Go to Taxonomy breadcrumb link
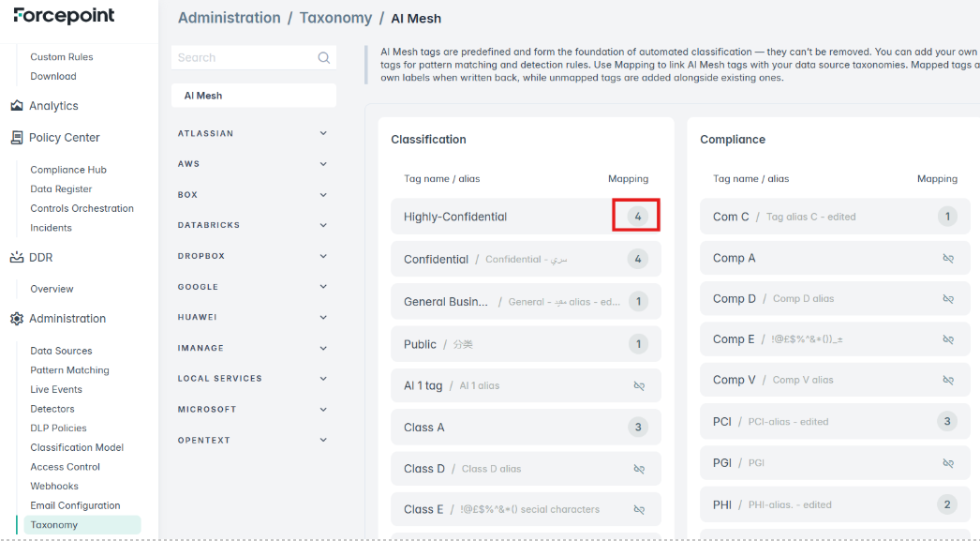The image size is (980, 541). pyautogui.click(x=335, y=18)
